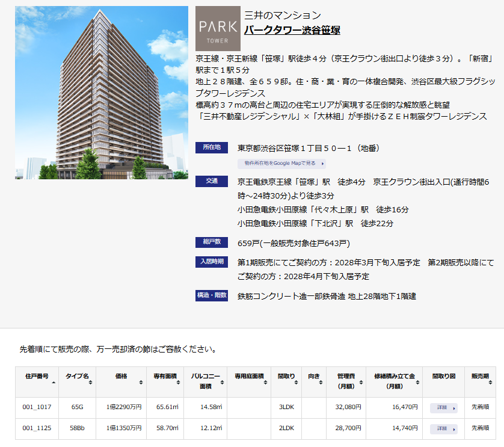
Task: Sort table by バルコニー面積 column
Action: click(x=206, y=381)
